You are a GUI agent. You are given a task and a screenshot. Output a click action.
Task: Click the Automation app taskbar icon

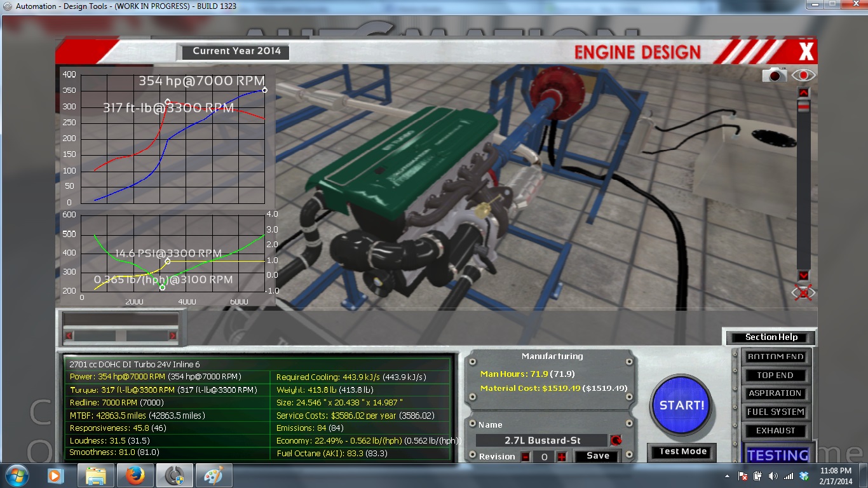(x=175, y=475)
